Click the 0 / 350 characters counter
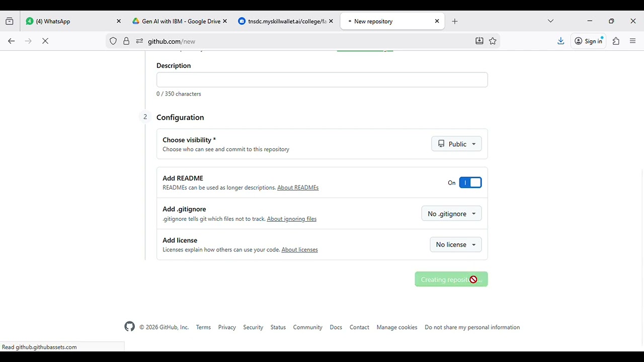Viewport: 644px width, 362px height. [179, 94]
